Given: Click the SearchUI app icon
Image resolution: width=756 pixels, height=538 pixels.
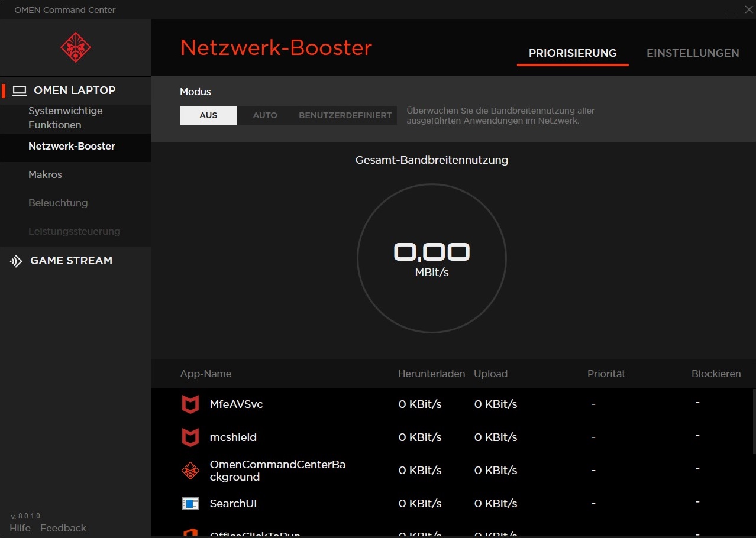Looking at the screenshot, I should 190,504.
